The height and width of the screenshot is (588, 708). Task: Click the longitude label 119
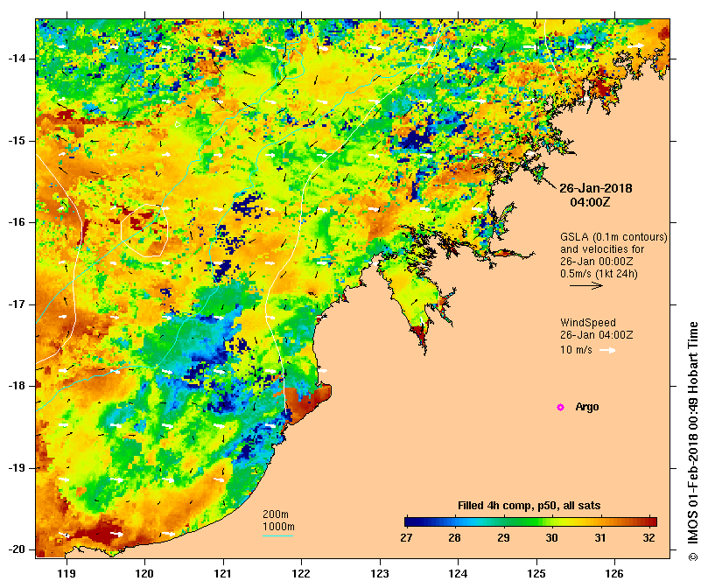pyautogui.click(x=67, y=573)
